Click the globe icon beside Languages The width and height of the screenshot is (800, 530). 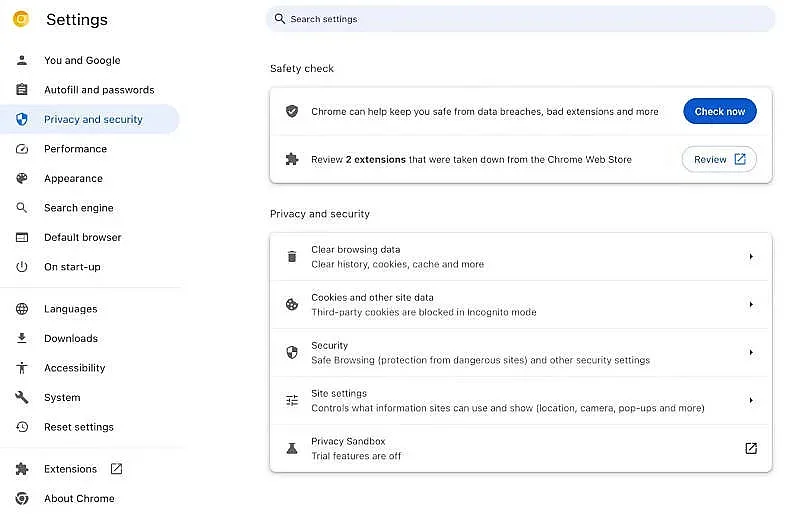(22, 309)
